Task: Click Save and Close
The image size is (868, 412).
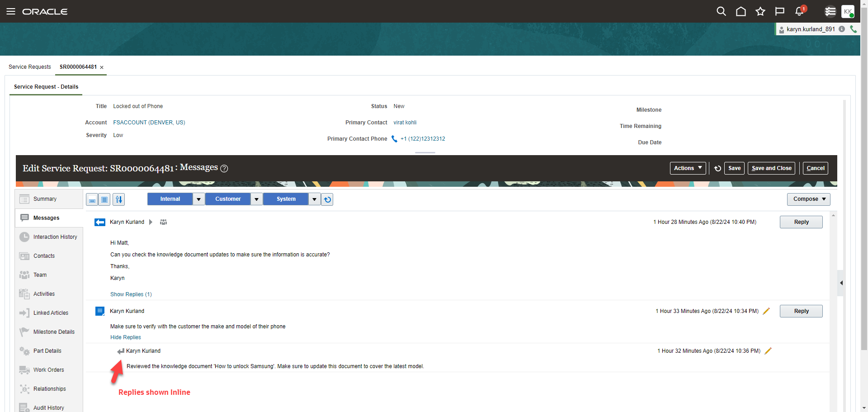Action: (x=771, y=168)
